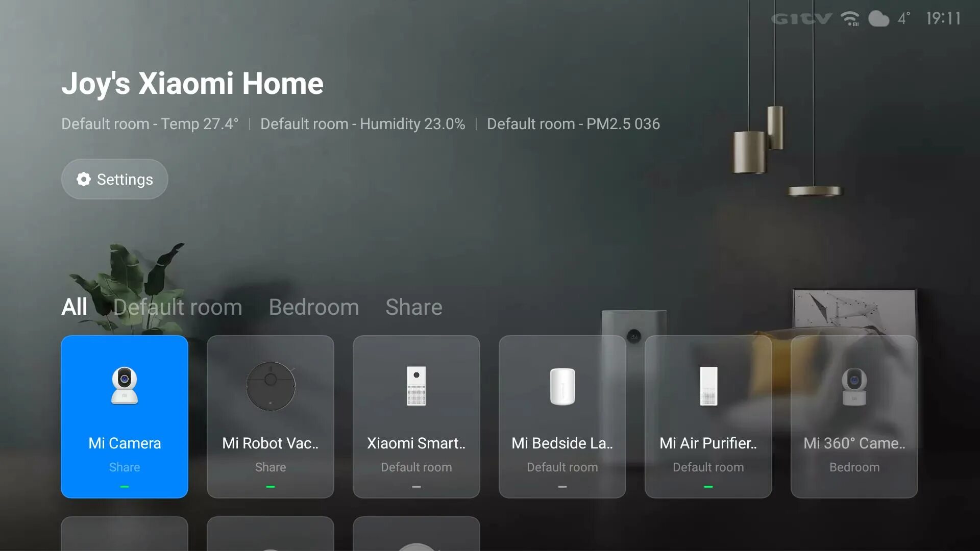Switch to Default room tab
This screenshot has height=551, width=980.
coord(178,308)
